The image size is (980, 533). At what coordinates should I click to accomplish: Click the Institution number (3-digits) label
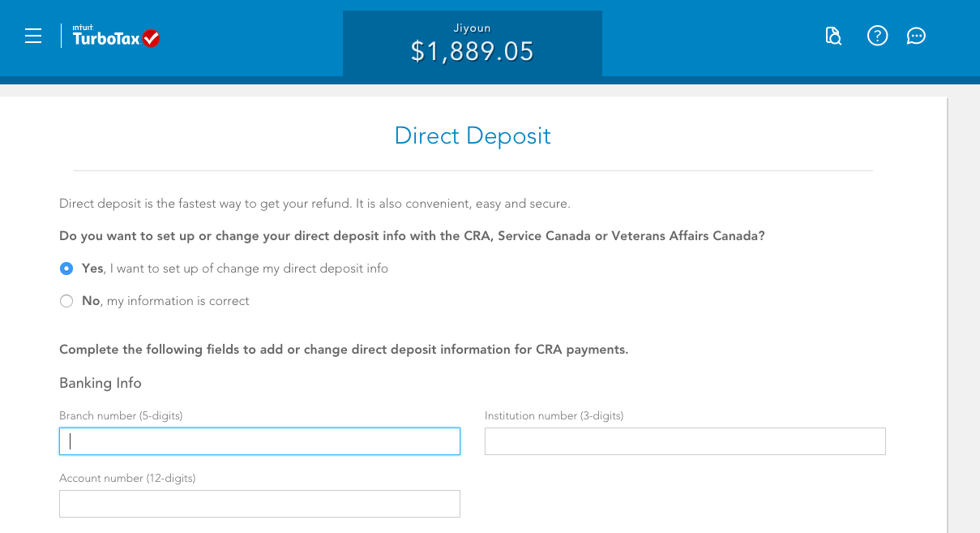click(554, 416)
